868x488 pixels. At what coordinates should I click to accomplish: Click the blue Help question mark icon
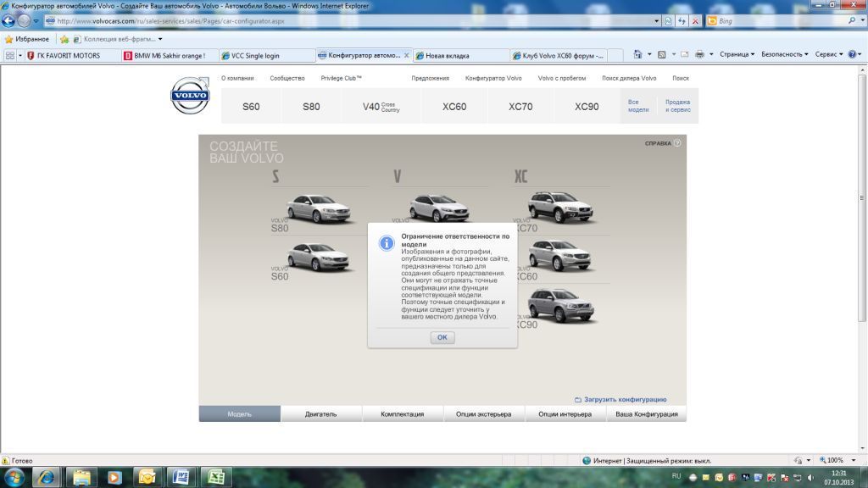click(852, 54)
